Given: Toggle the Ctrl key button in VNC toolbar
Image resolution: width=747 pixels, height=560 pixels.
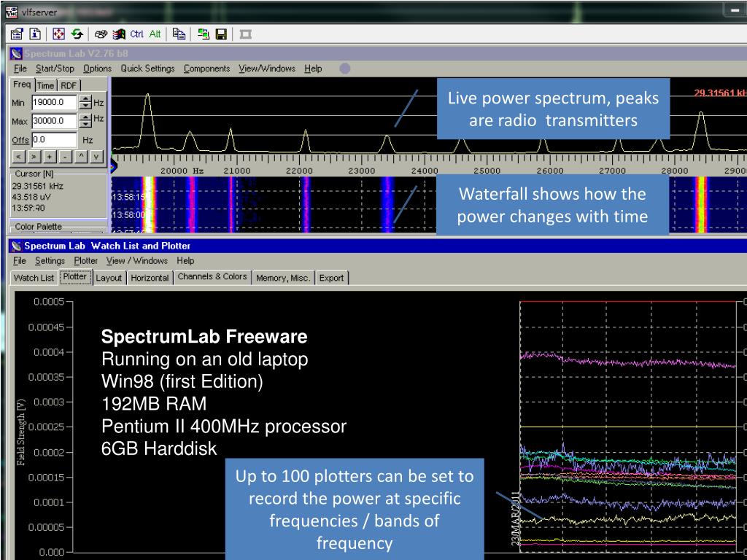Looking at the screenshot, I should pyautogui.click(x=136, y=34).
